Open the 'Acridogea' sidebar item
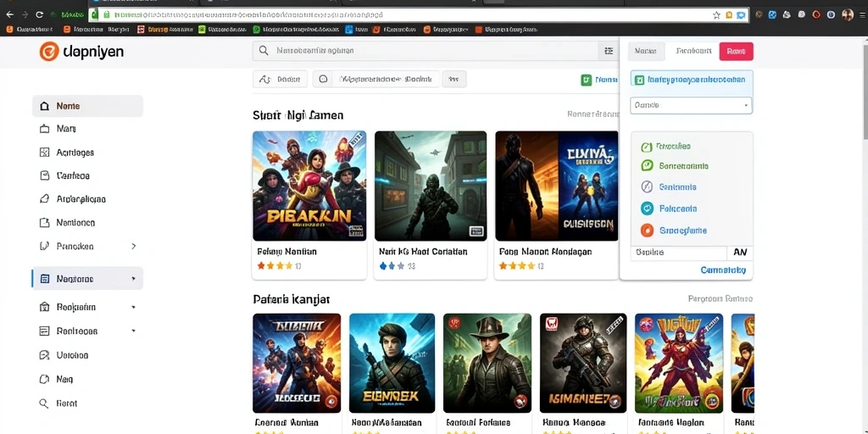 75,153
